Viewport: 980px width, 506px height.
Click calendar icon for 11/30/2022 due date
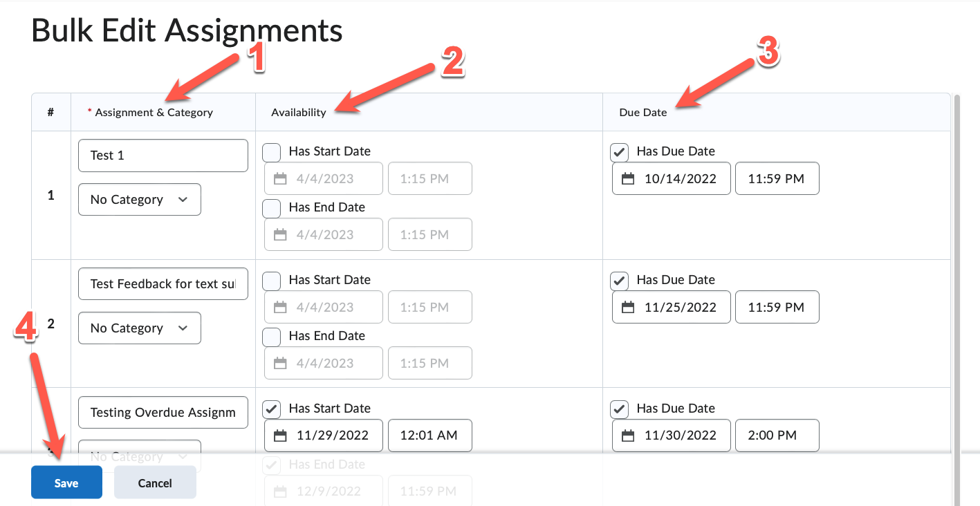(627, 436)
